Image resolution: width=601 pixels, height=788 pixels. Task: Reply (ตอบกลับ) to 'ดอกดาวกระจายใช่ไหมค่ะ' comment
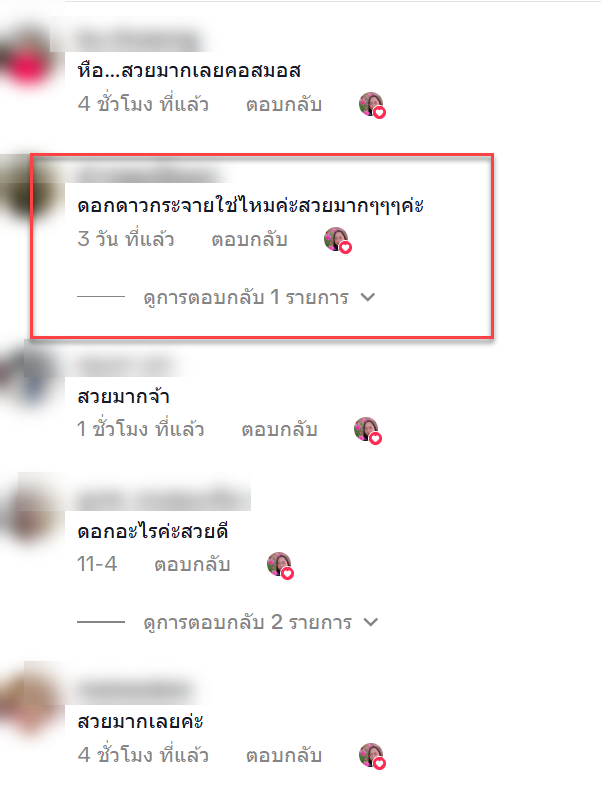249,240
